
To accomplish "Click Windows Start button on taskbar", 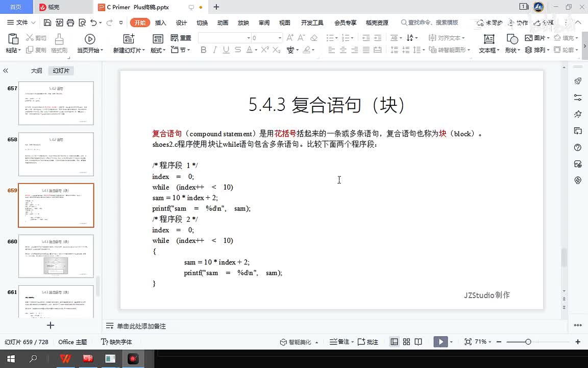I will coord(11,359).
